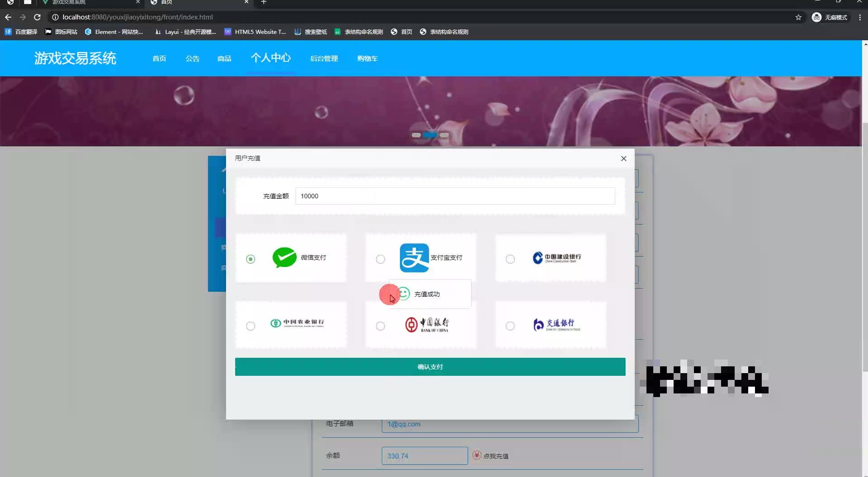
Task: Open the 图标网站 bookmark
Action: (61, 32)
